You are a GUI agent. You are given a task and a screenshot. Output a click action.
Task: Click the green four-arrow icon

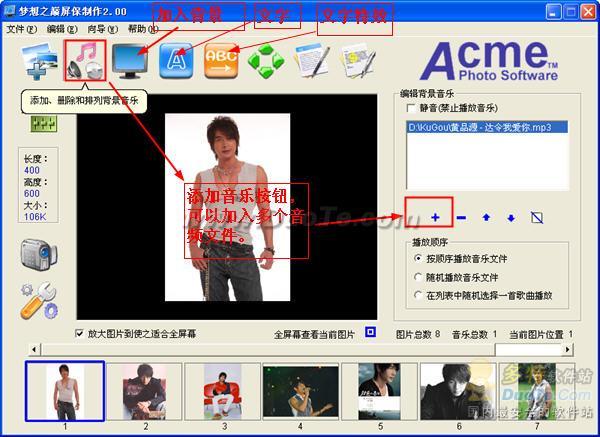click(266, 61)
